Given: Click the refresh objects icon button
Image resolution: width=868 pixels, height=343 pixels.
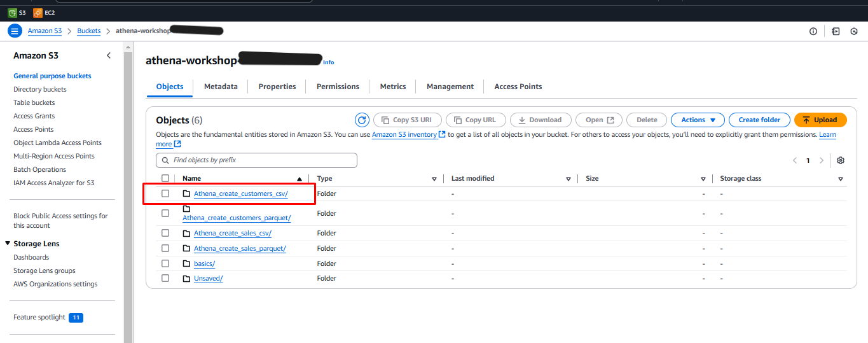Looking at the screenshot, I should 362,120.
